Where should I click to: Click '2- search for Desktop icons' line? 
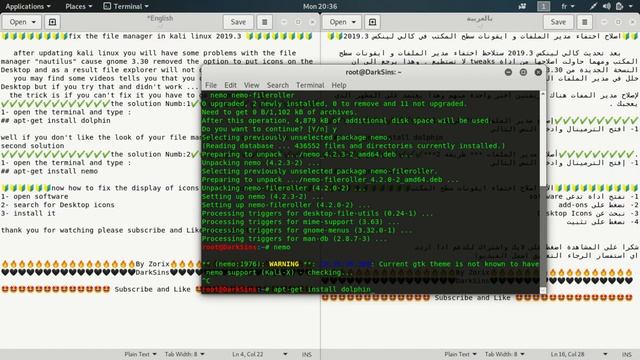tap(58, 205)
